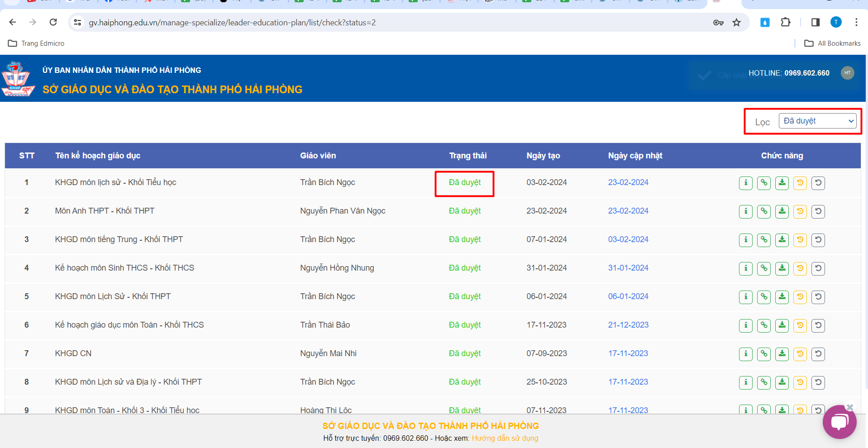This screenshot has width=868, height=448.
Task: Open All Bookmarks folder
Action: (832, 43)
